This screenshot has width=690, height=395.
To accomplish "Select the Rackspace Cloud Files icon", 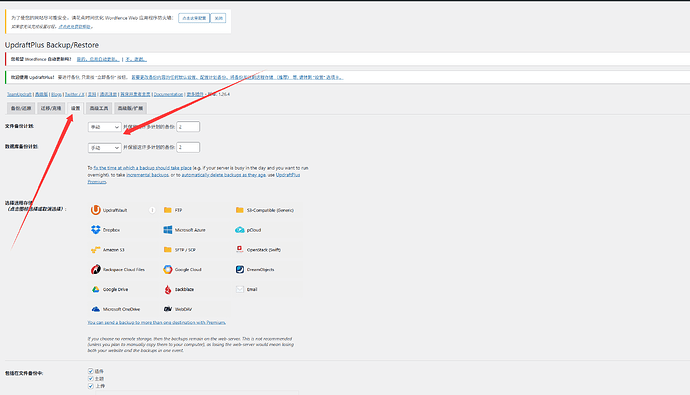I will (x=95, y=269).
